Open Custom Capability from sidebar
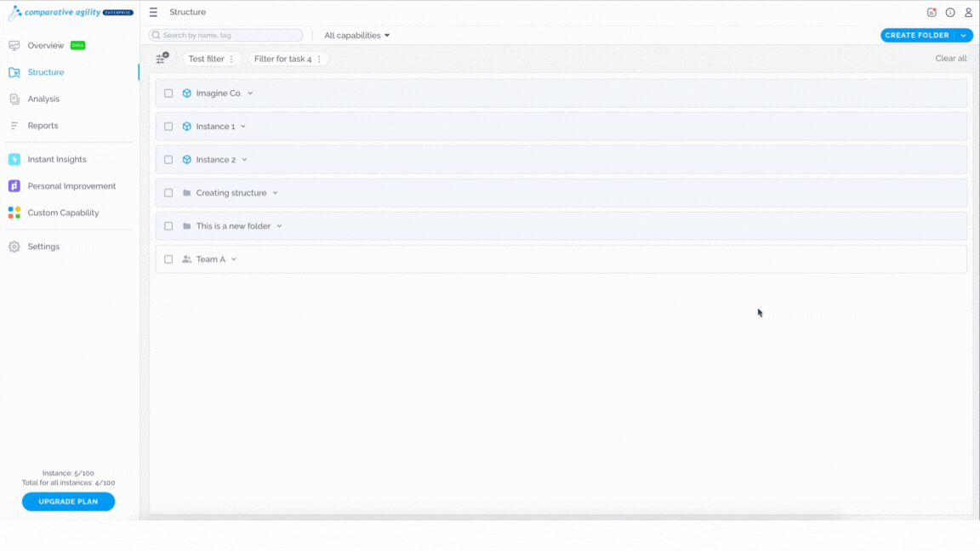980x551 pixels. point(62,213)
